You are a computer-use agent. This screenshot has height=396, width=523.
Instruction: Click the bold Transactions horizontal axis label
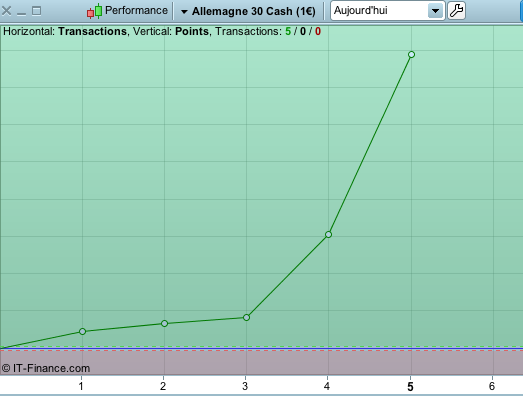pos(92,31)
